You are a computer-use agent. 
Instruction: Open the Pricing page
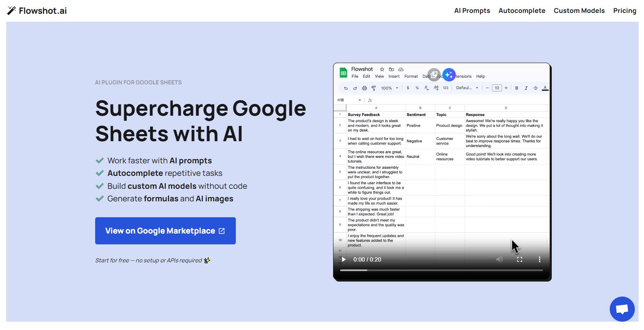pos(624,11)
